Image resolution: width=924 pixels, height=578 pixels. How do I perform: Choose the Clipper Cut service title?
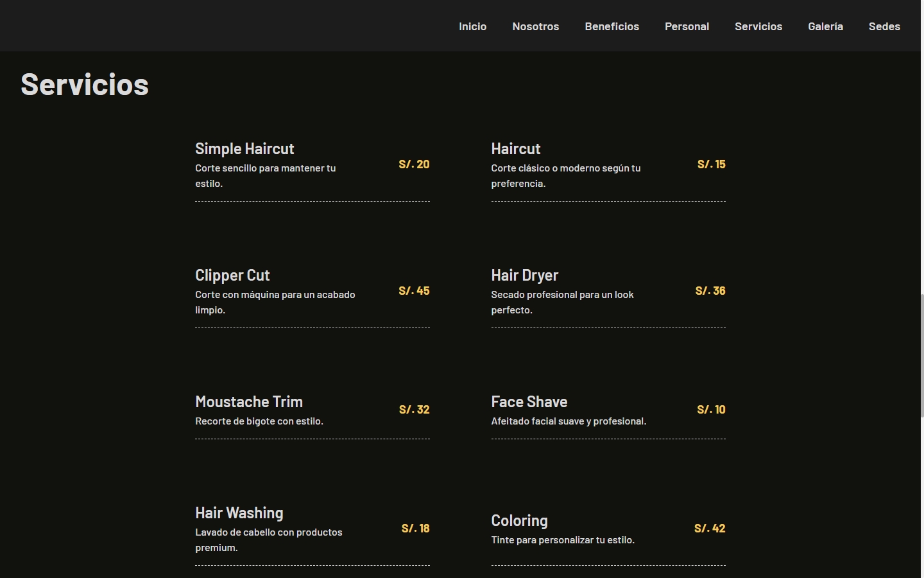pos(232,276)
